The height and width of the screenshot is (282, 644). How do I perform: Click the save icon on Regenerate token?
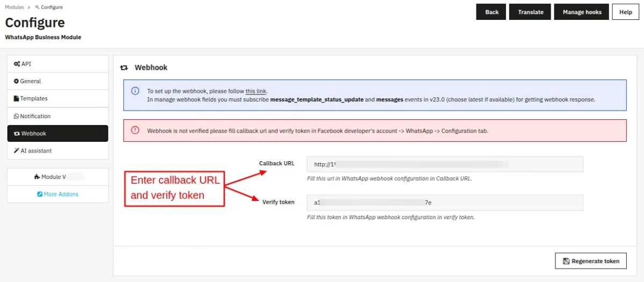coord(566,261)
